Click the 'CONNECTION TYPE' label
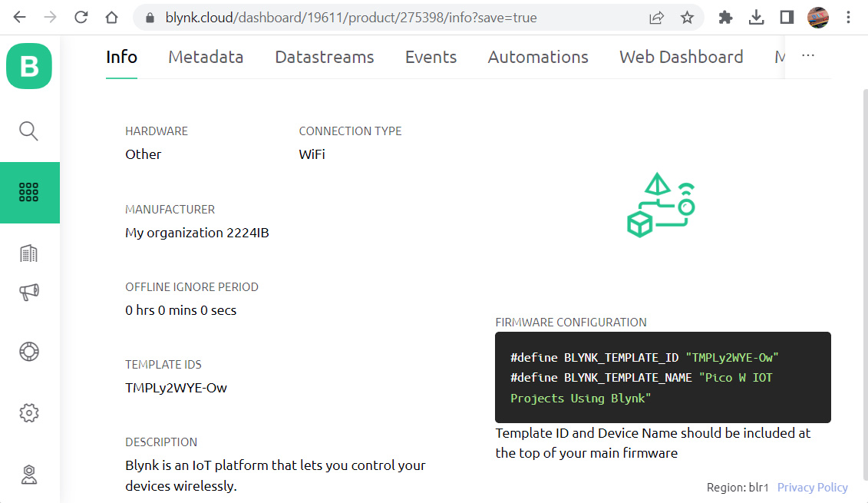 click(x=350, y=131)
